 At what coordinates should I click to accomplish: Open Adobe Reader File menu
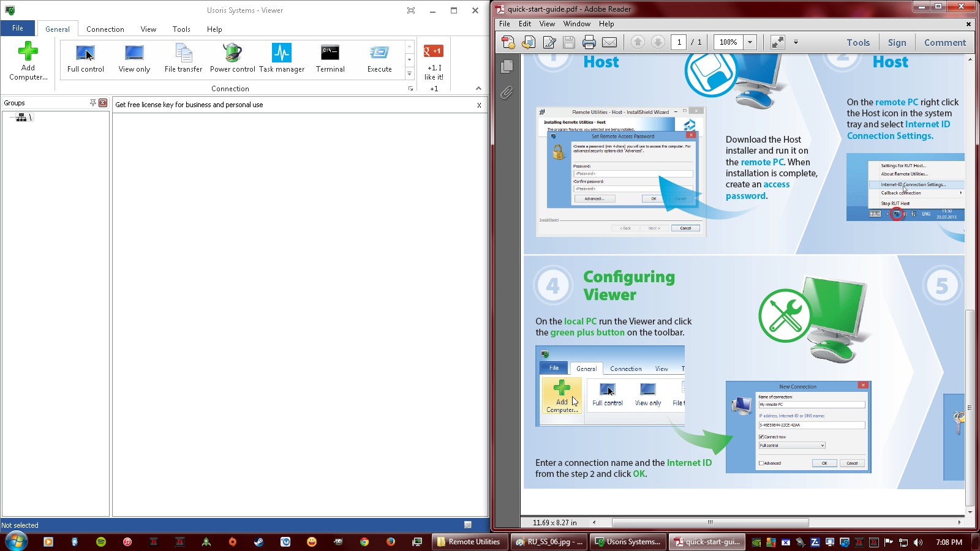(x=505, y=24)
